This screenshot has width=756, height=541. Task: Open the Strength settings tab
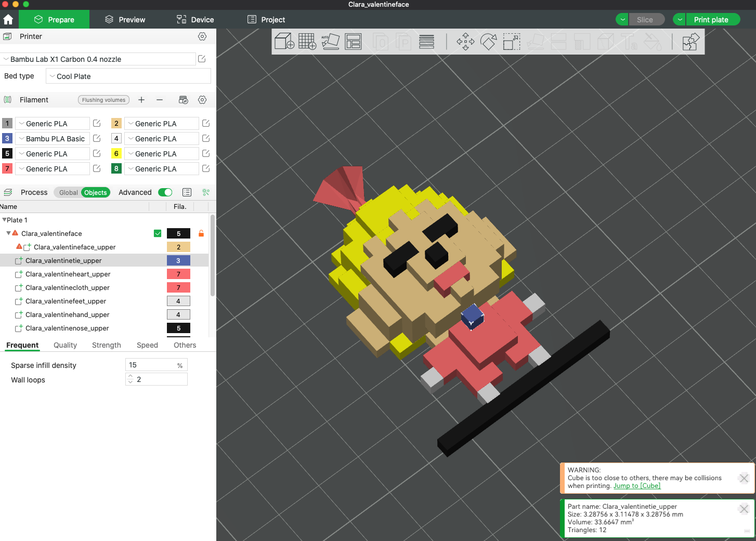(x=106, y=345)
